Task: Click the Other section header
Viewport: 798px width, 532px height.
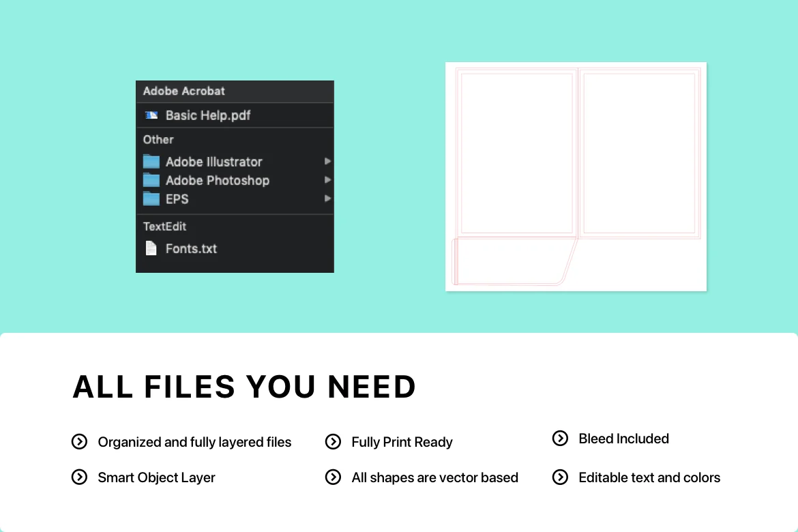Action: click(158, 140)
